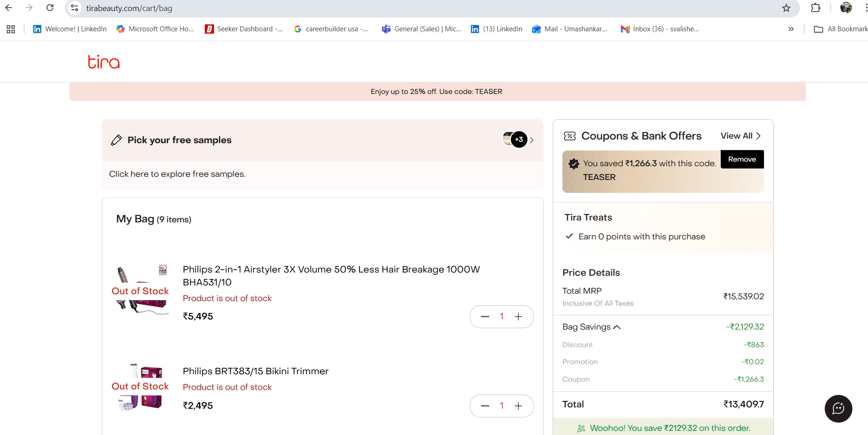Bookmark this page with star icon

[x=786, y=8]
